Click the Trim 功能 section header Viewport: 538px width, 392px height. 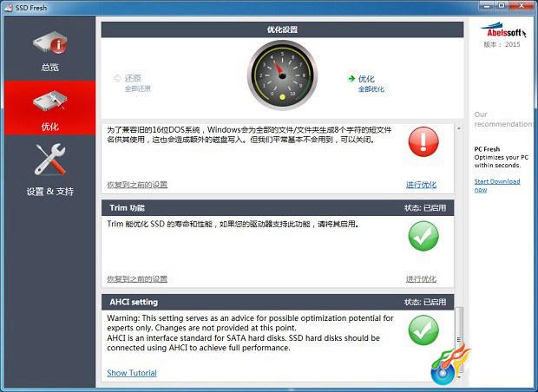tap(278, 208)
